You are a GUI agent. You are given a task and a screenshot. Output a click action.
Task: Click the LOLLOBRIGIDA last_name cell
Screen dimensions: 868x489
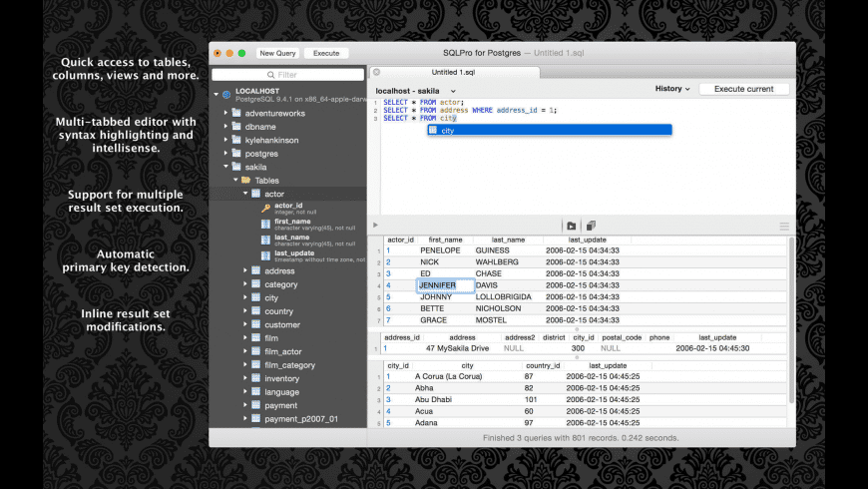(503, 296)
